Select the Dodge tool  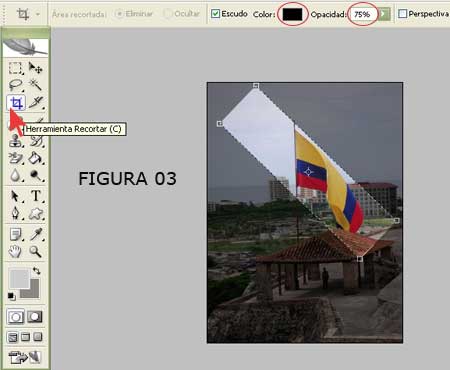(x=35, y=175)
